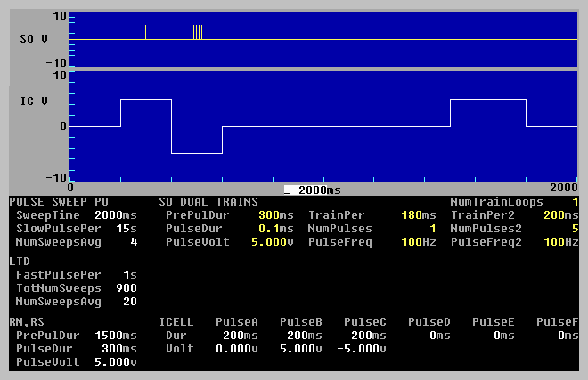
Task: Edit the TotNumSweeps 900 value
Action: click(x=124, y=288)
